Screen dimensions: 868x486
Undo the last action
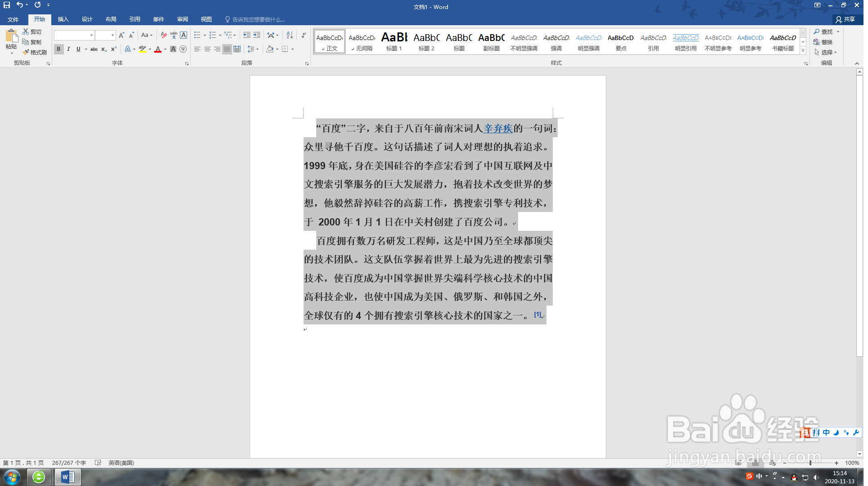pyautogui.click(x=20, y=5)
